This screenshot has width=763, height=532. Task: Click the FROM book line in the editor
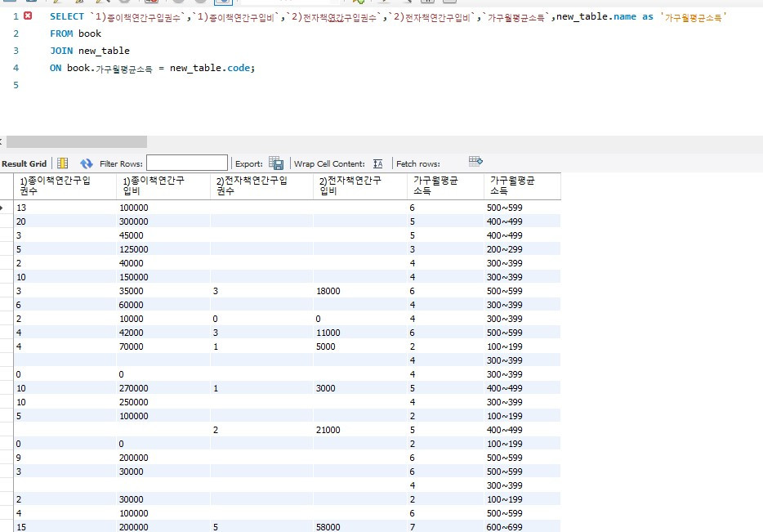point(75,34)
